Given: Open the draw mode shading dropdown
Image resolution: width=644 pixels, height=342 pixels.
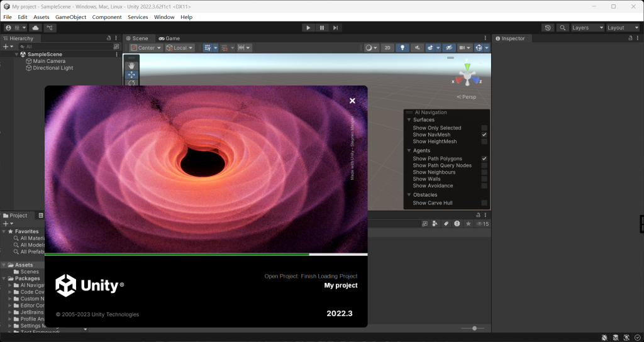Looking at the screenshot, I should pos(371,48).
